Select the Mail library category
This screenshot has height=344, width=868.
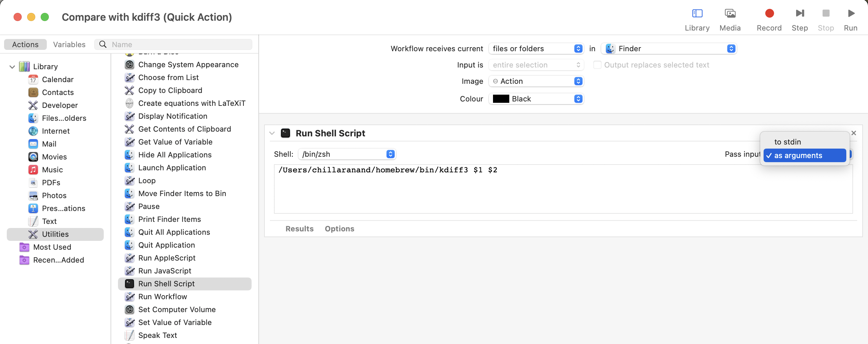tap(49, 144)
